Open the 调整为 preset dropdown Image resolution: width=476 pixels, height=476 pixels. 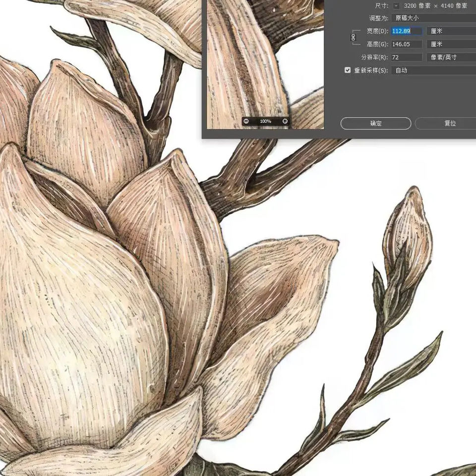click(433, 18)
